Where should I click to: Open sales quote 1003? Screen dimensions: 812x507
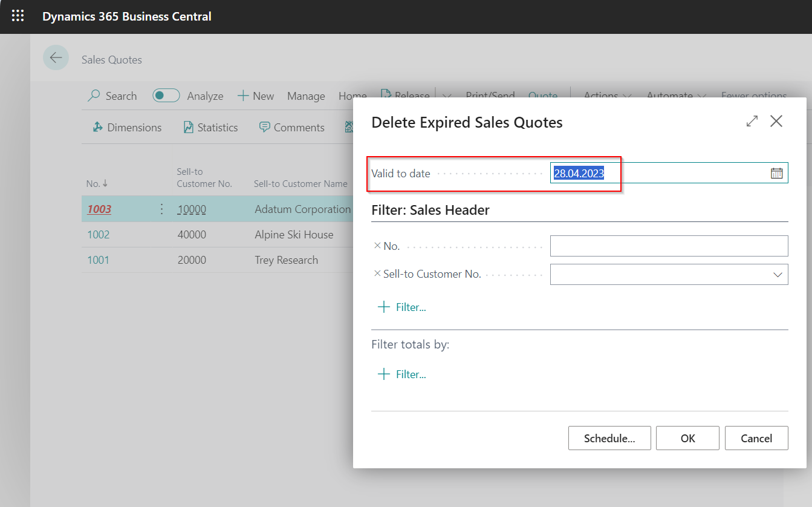coord(99,209)
